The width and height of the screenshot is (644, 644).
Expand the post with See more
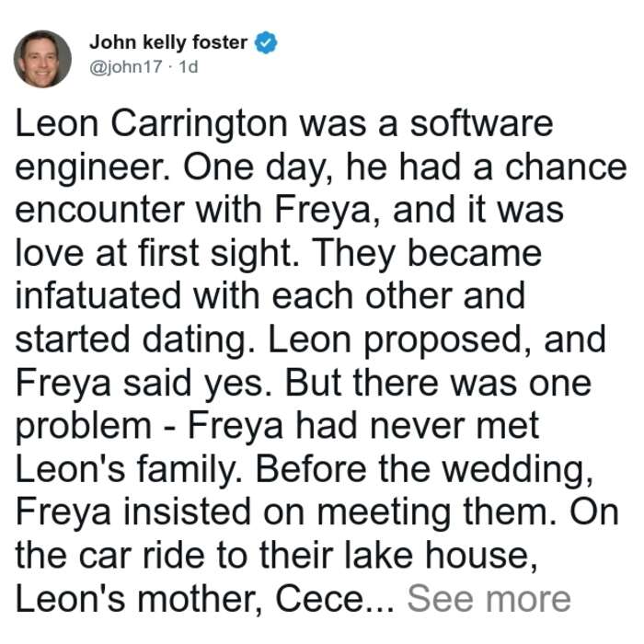coord(489,599)
